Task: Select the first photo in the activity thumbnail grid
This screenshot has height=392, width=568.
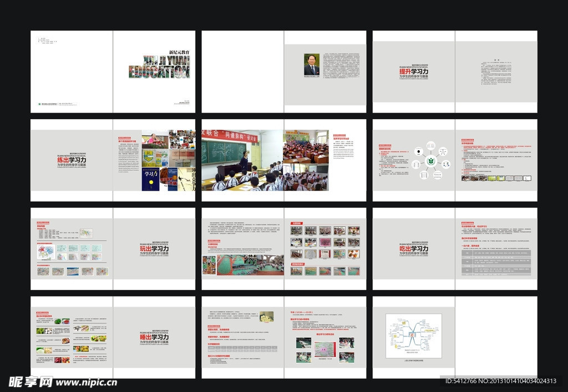Action: click(296, 231)
